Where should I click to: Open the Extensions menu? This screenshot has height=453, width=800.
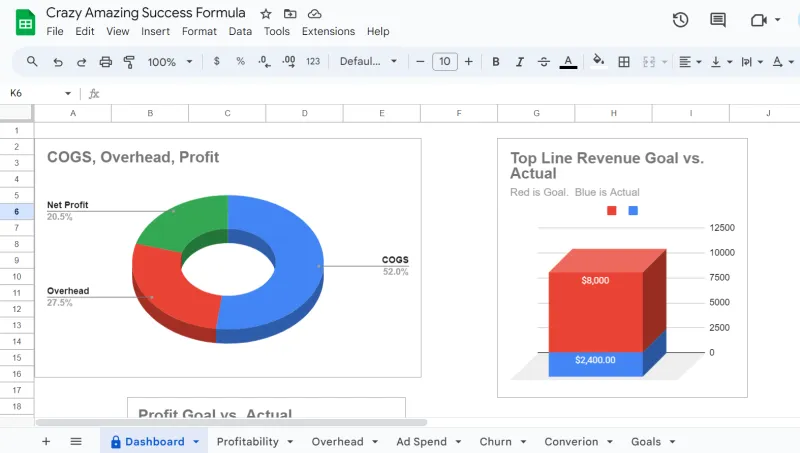pos(328,32)
